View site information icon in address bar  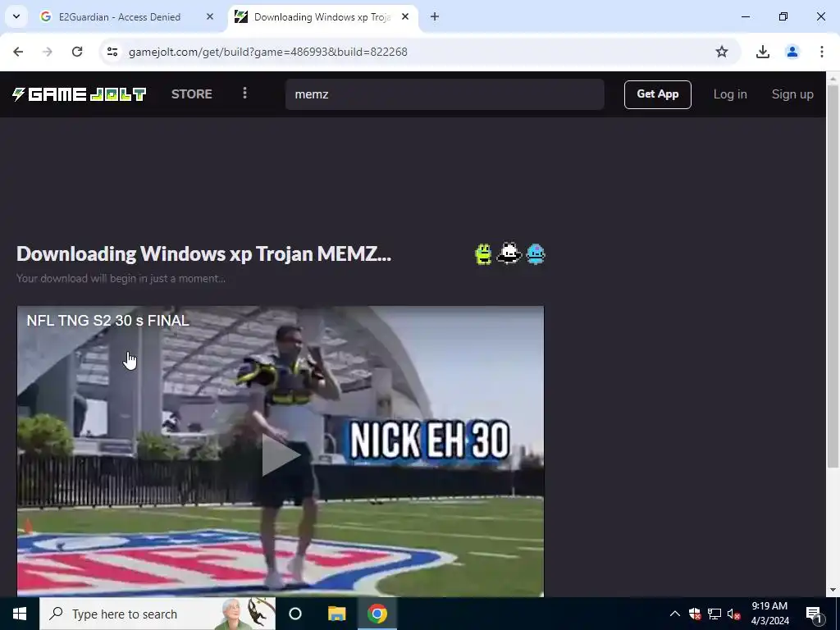(x=112, y=52)
